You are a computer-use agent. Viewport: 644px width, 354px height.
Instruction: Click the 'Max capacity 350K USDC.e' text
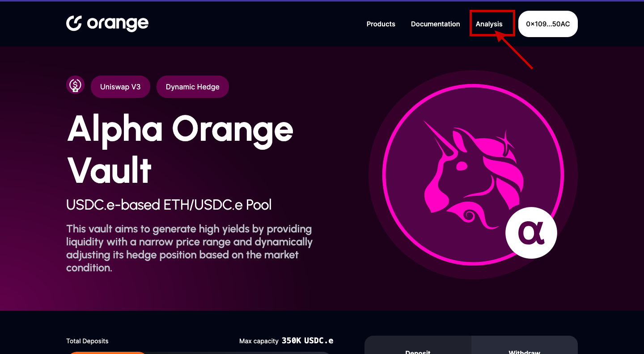coord(286,341)
